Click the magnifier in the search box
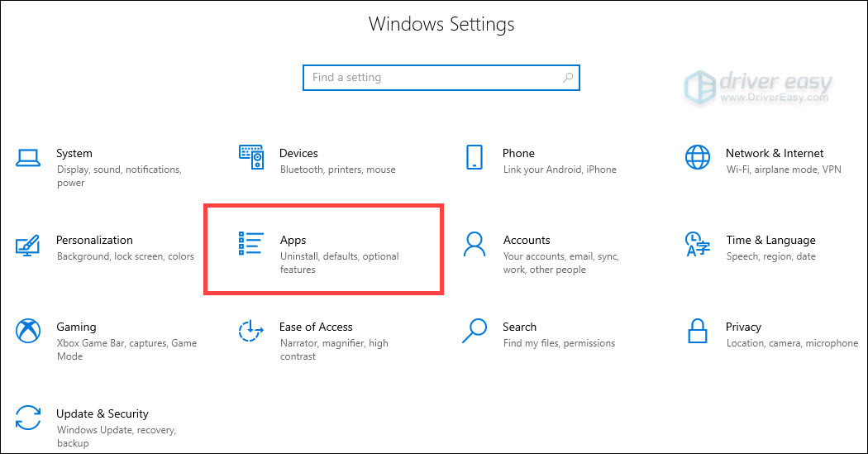The width and height of the screenshot is (868, 454). pos(568,78)
